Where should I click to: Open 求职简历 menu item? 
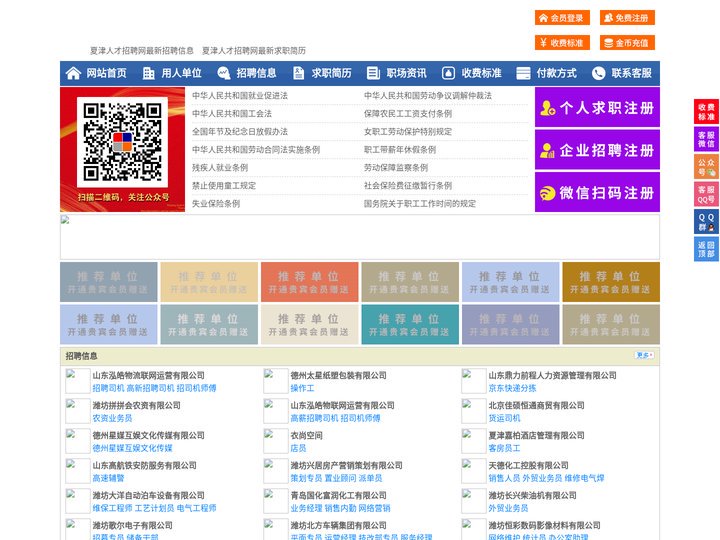[332, 73]
